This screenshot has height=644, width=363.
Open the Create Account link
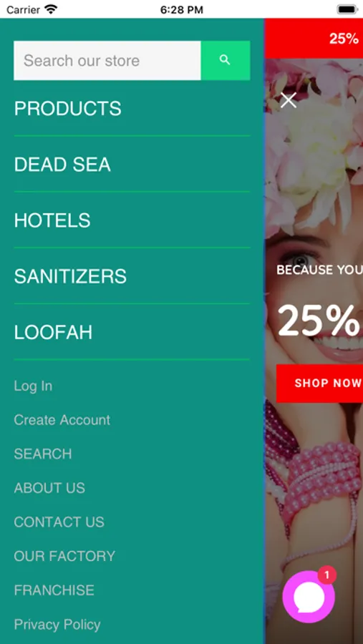click(x=62, y=420)
